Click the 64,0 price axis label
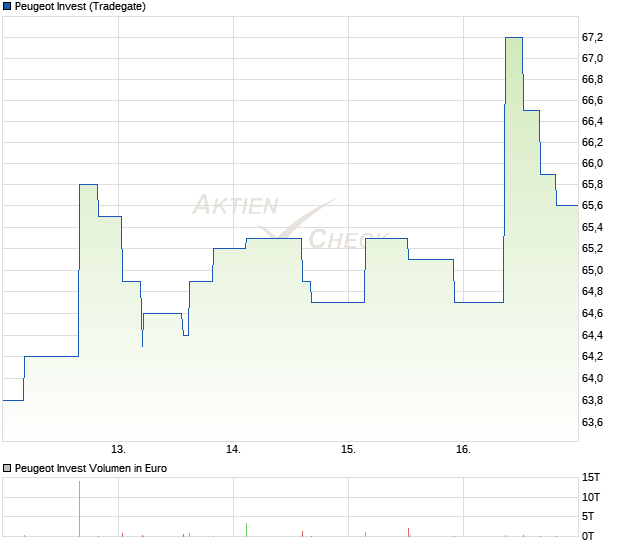The image size is (620, 546). point(592,378)
